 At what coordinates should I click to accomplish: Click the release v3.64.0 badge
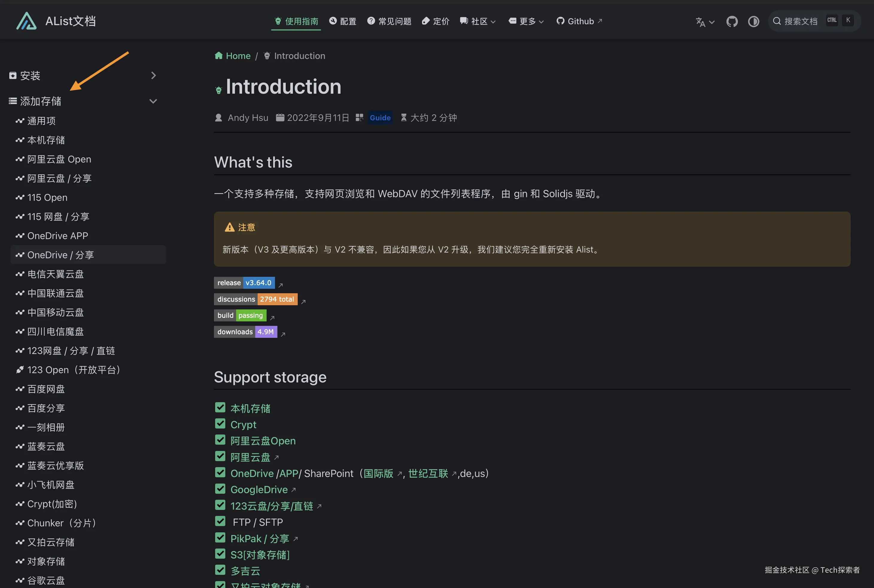(244, 283)
